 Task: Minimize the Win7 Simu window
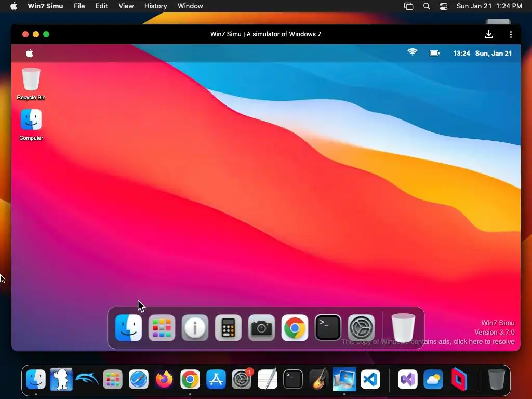(36, 34)
